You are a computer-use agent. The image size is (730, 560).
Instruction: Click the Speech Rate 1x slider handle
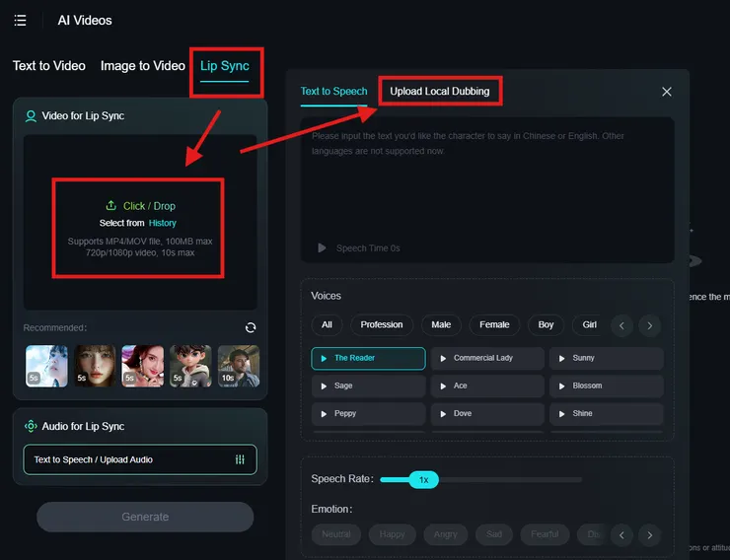pos(423,479)
